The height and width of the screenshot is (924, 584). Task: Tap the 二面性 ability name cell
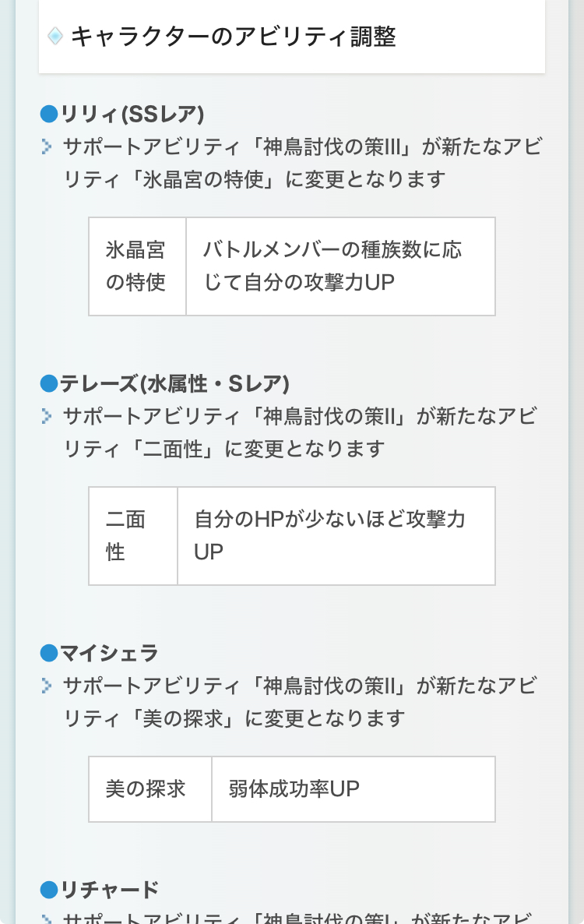pos(133,536)
